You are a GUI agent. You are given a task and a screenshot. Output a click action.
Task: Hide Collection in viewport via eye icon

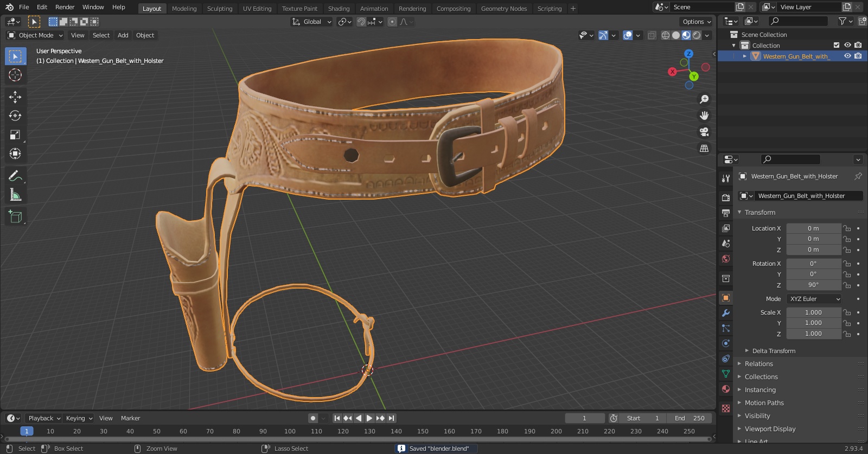point(847,46)
